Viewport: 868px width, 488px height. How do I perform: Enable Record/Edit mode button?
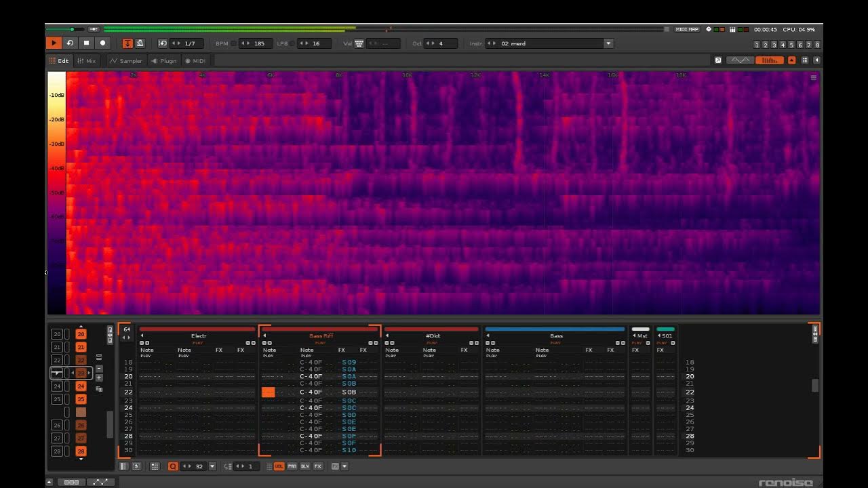click(103, 43)
